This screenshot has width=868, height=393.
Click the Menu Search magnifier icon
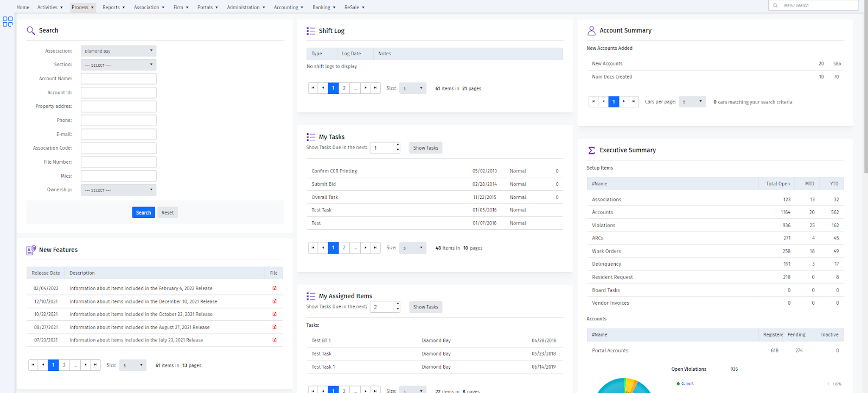(775, 5)
